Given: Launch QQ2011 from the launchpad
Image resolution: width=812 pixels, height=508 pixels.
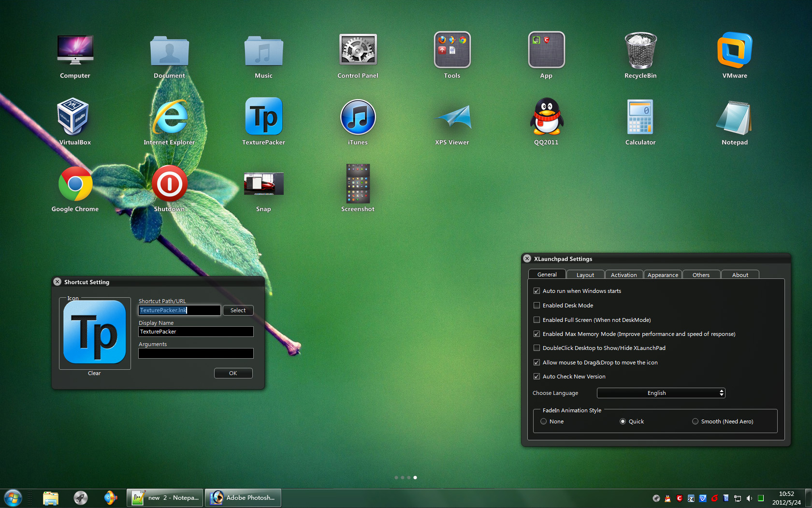Looking at the screenshot, I should (546, 117).
